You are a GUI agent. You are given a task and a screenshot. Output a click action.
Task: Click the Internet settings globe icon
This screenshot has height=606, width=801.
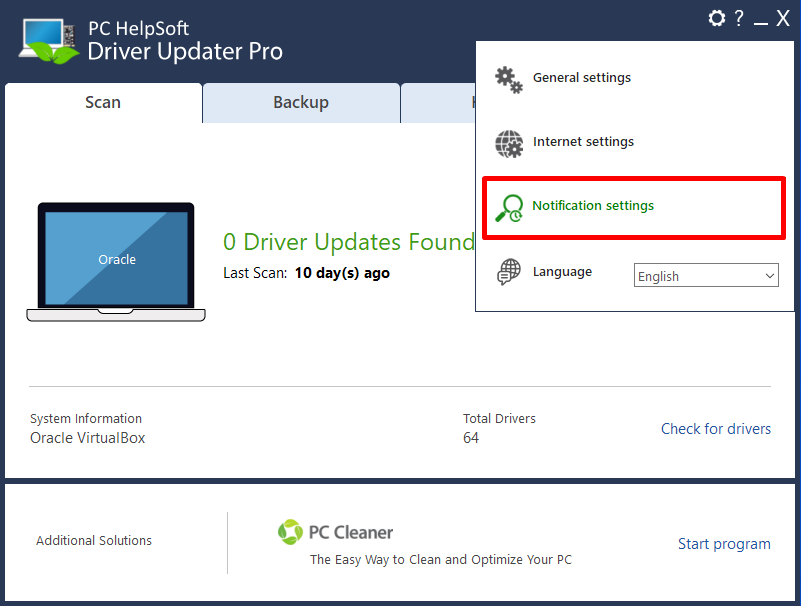tap(509, 144)
